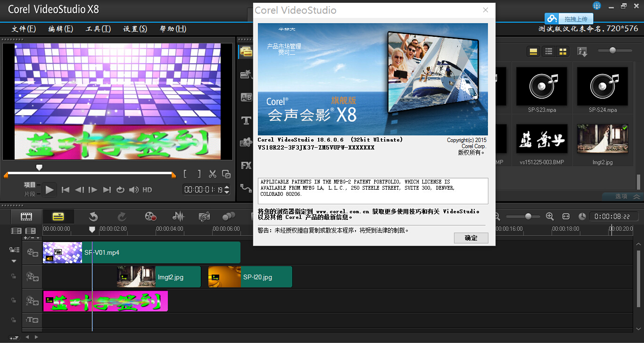644x343 pixels.
Task: Open the FX filter panel
Action: click(x=246, y=165)
